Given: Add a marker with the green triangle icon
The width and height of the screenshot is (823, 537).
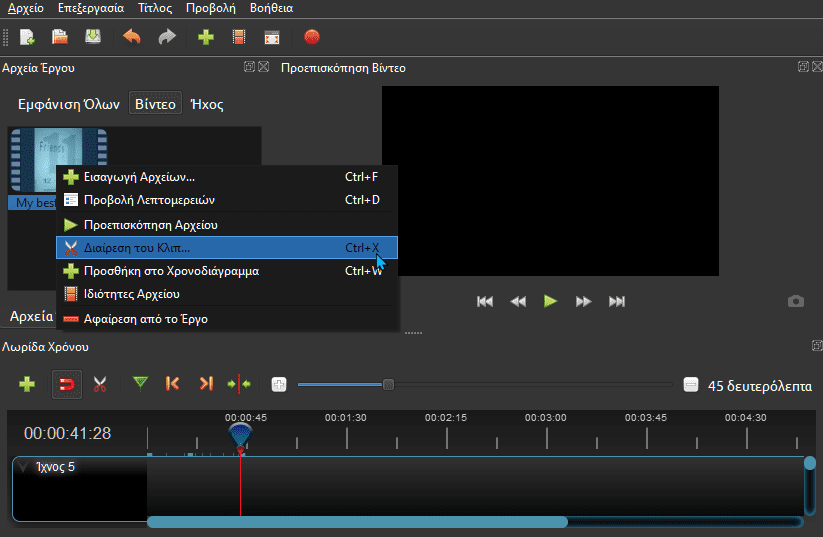Looking at the screenshot, I should (x=140, y=383).
